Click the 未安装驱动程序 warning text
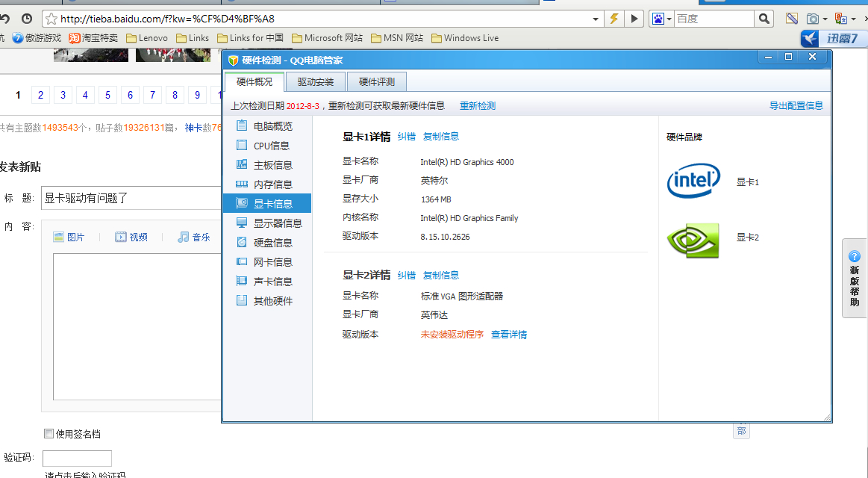Viewport: 868px width, 478px height. point(452,335)
